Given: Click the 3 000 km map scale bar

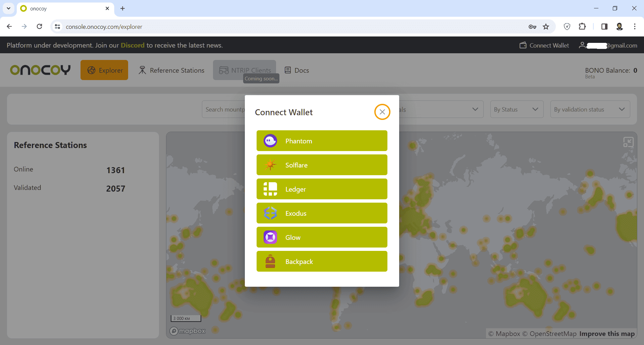Looking at the screenshot, I should click(186, 318).
